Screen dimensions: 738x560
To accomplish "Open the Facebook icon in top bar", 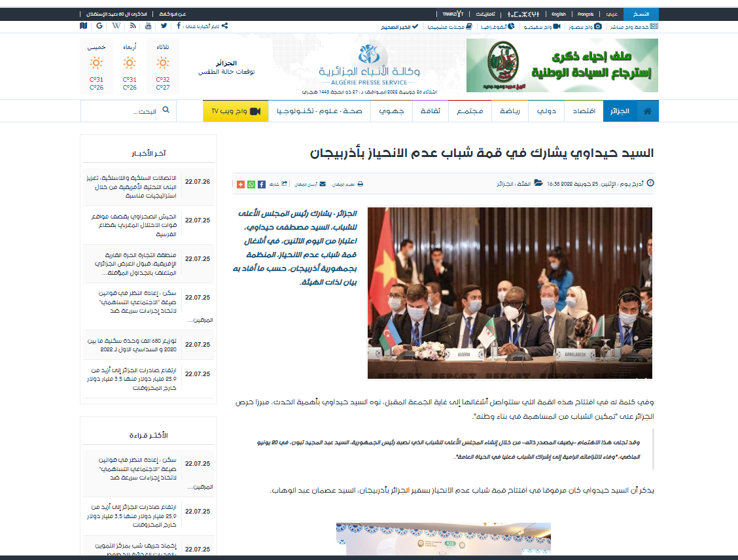I will tap(179, 26).
